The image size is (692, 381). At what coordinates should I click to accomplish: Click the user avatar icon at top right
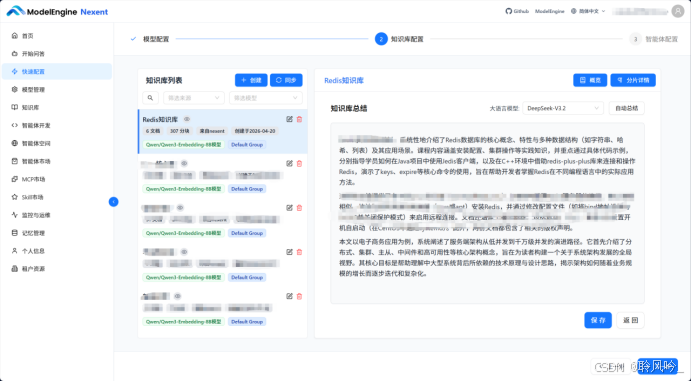pyautogui.click(x=677, y=11)
